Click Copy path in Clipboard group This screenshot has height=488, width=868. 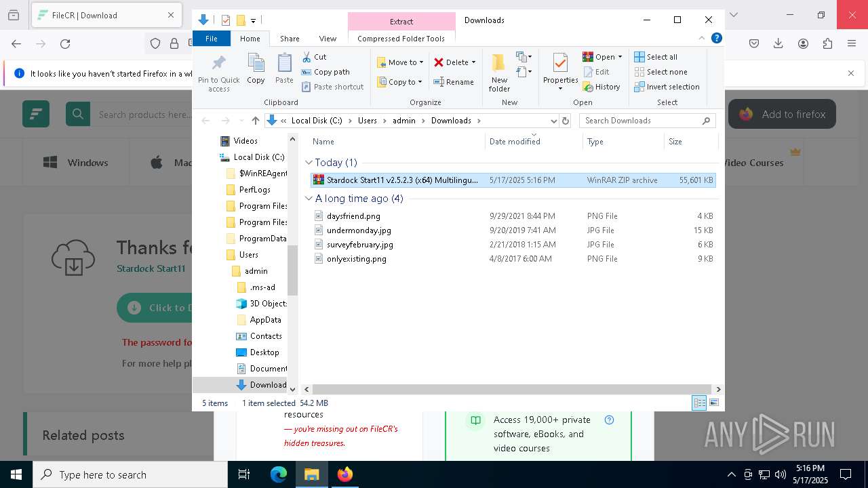point(325,72)
